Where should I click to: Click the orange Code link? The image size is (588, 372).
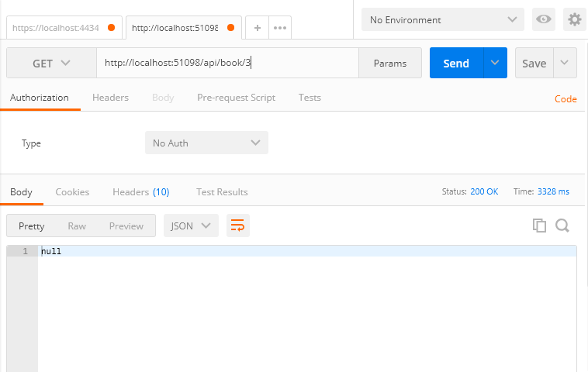click(566, 99)
